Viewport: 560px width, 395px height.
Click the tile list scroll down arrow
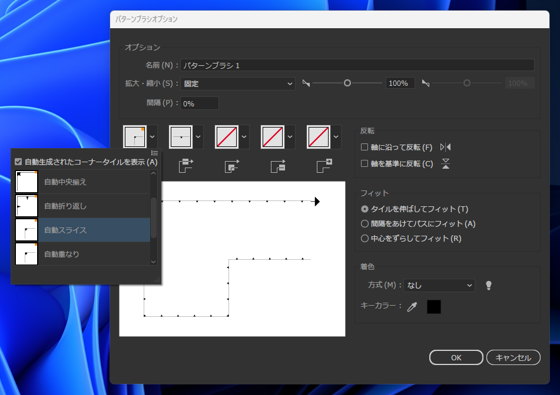click(154, 261)
